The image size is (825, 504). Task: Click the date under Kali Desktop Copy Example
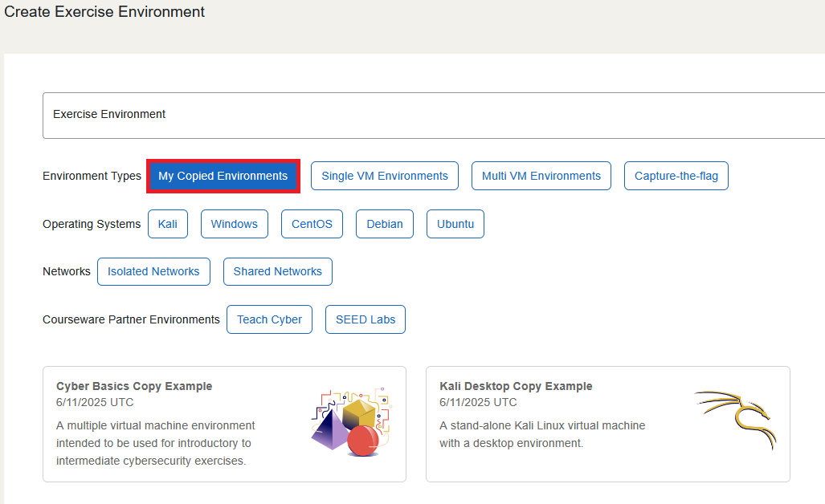[478, 402]
